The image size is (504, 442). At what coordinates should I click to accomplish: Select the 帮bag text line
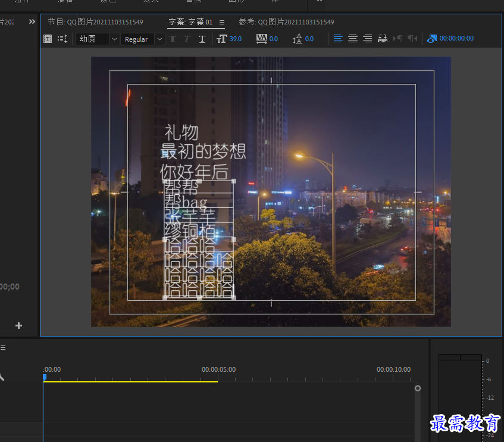[186, 202]
